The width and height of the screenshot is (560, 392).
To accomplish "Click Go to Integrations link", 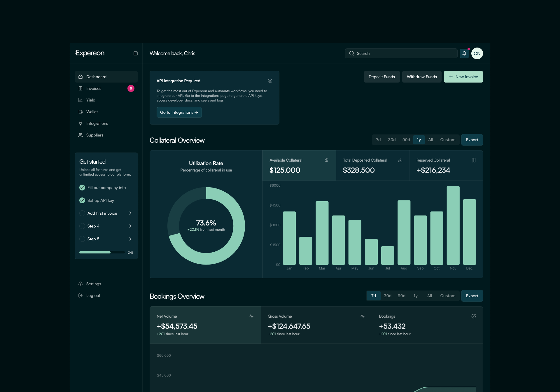I will click(x=179, y=112).
